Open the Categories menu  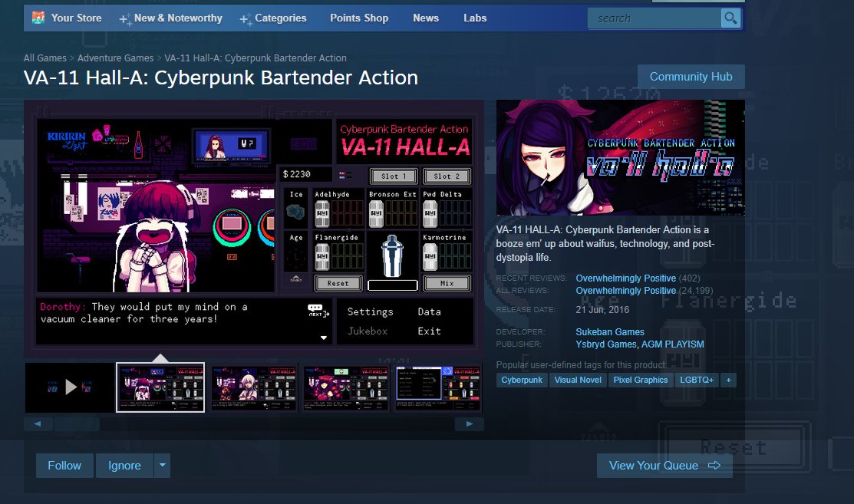pos(281,18)
